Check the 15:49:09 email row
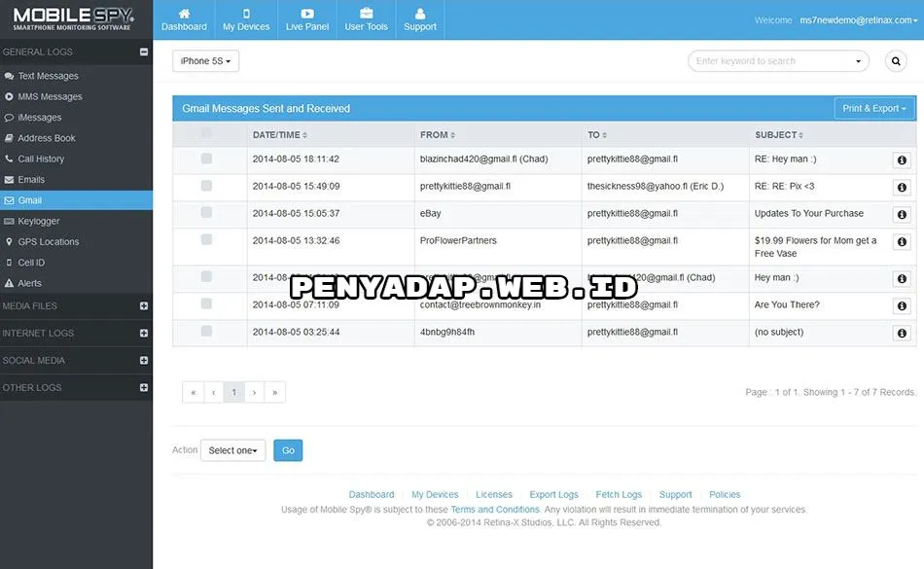The image size is (924, 569). 206,186
